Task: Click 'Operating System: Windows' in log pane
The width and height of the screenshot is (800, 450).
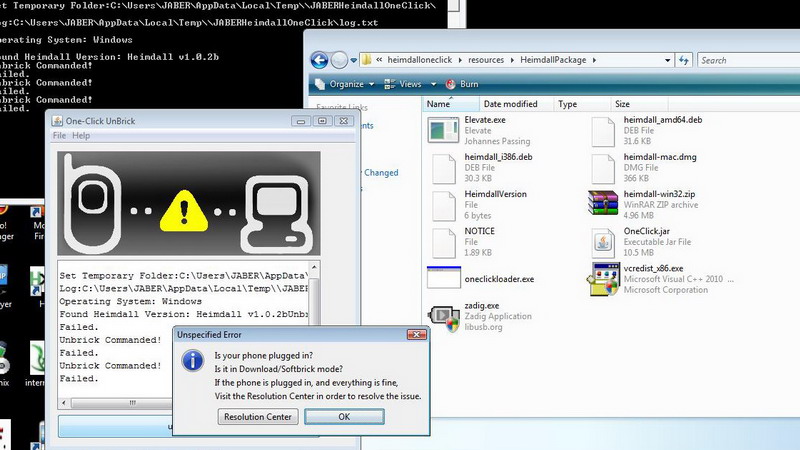Action: coord(130,301)
